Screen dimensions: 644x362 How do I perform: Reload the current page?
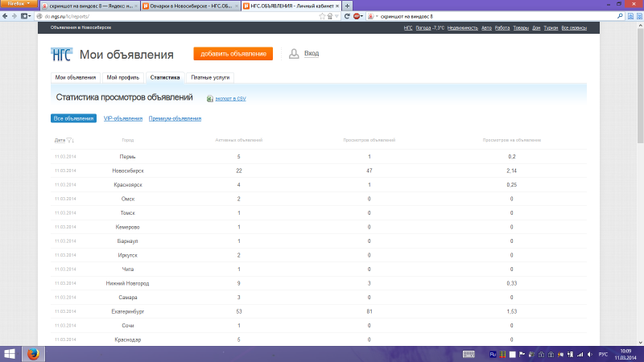pos(347,16)
